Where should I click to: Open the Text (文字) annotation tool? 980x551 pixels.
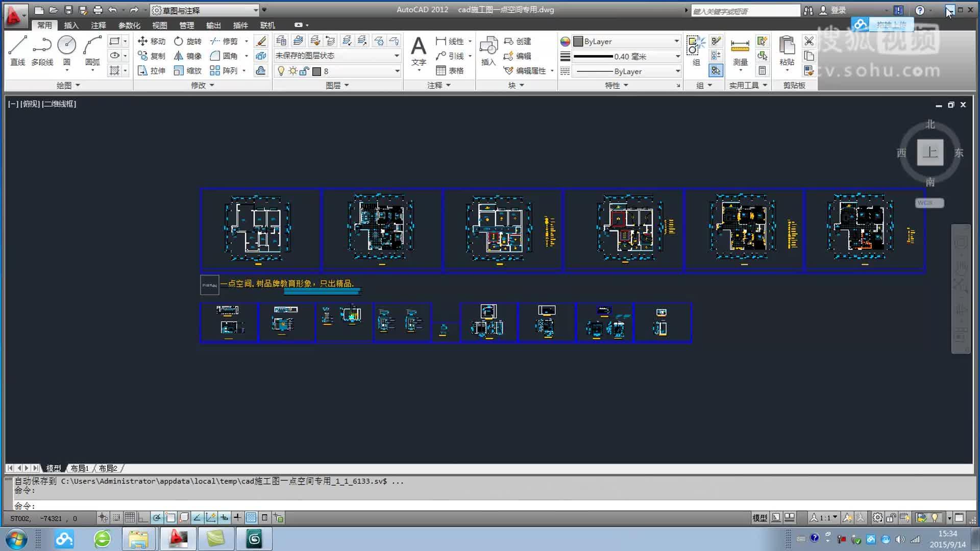419,47
